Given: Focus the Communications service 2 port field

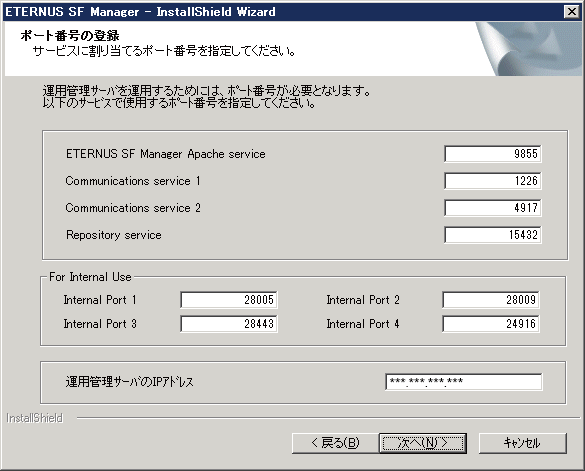Looking at the screenshot, I should [492, 208].
